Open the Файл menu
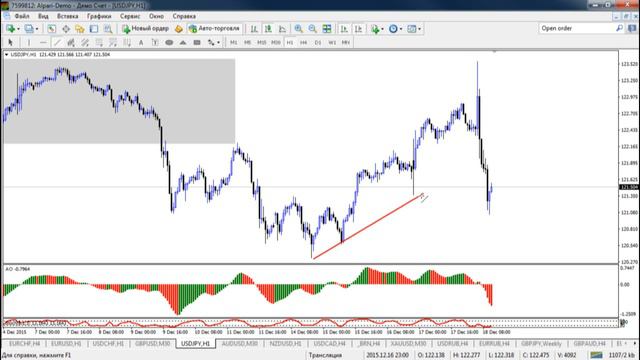 [x=22, y=16]
